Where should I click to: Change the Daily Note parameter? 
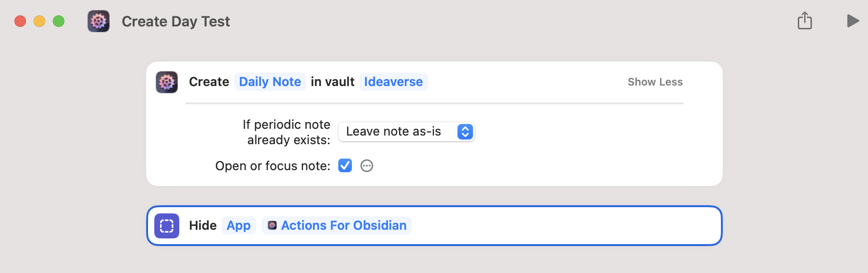click(270, 82)
